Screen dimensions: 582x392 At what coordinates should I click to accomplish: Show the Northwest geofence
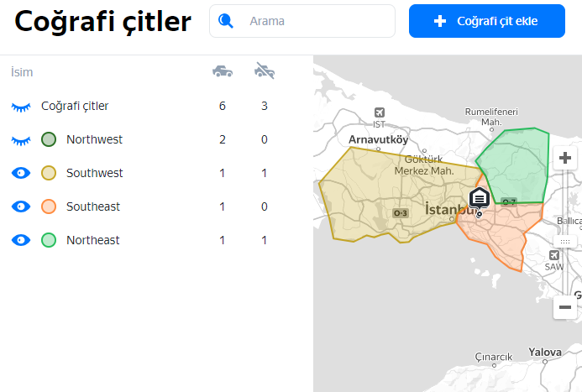point(21,139)
